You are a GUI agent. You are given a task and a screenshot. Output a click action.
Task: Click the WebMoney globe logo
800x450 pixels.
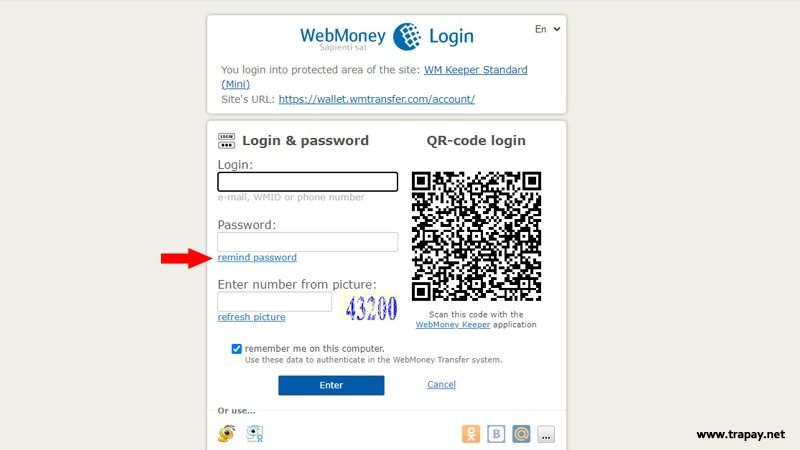[x=407, y=36]
